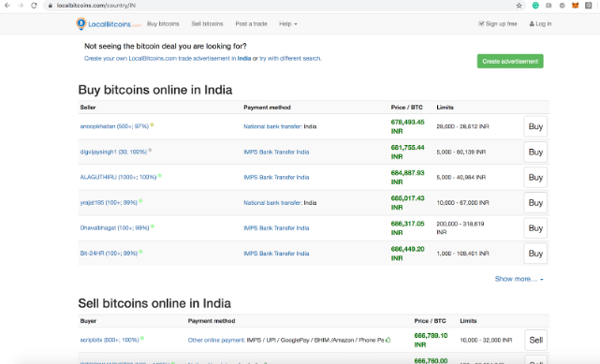Click Buy for the 685,017.43 INR offer

coord(535,203)
